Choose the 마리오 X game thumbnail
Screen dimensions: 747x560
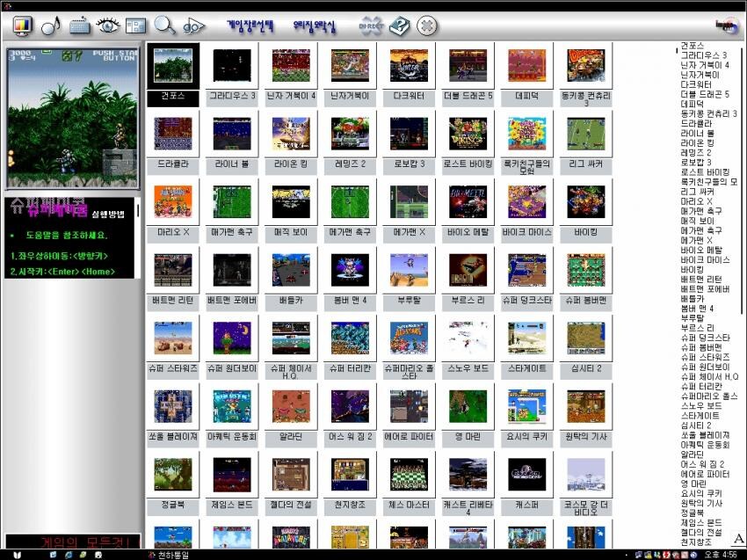[173, 201]
